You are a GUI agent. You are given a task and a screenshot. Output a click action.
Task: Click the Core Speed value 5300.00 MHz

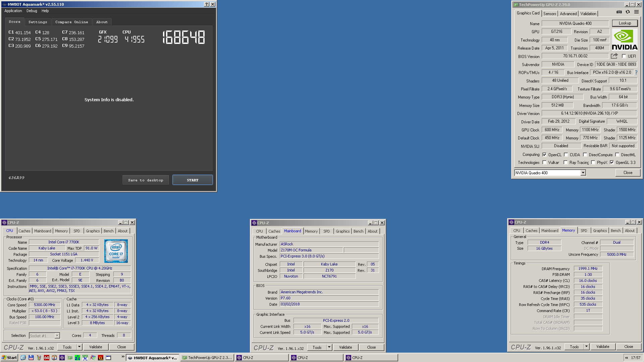click(x=45, y=305)
